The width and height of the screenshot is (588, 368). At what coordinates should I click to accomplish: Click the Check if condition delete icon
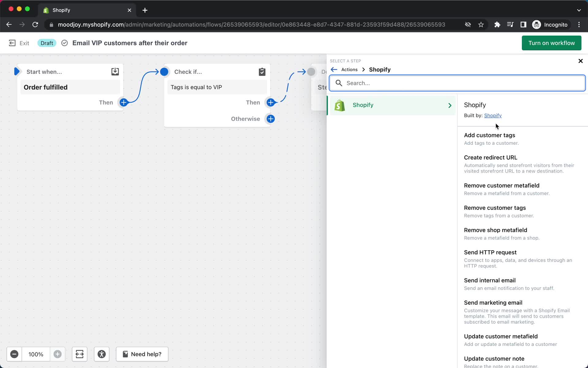pos(262,71)
